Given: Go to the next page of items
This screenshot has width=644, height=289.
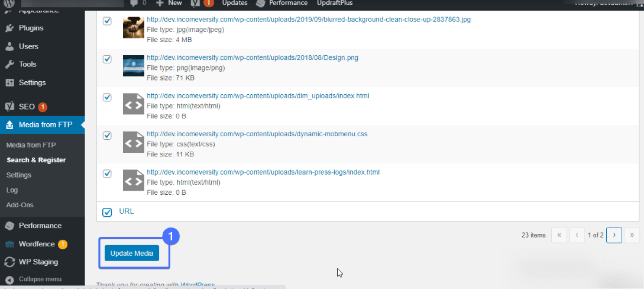Looking at the screenshot, I should click(614, 235).
